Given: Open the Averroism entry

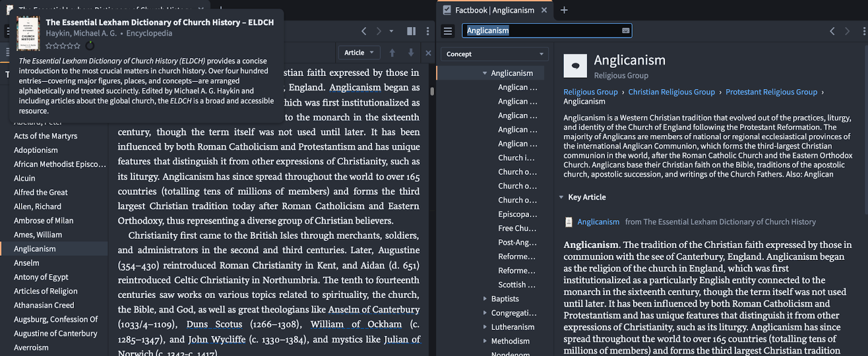Looking at the screenshot, I should click(x=31, y=347).
